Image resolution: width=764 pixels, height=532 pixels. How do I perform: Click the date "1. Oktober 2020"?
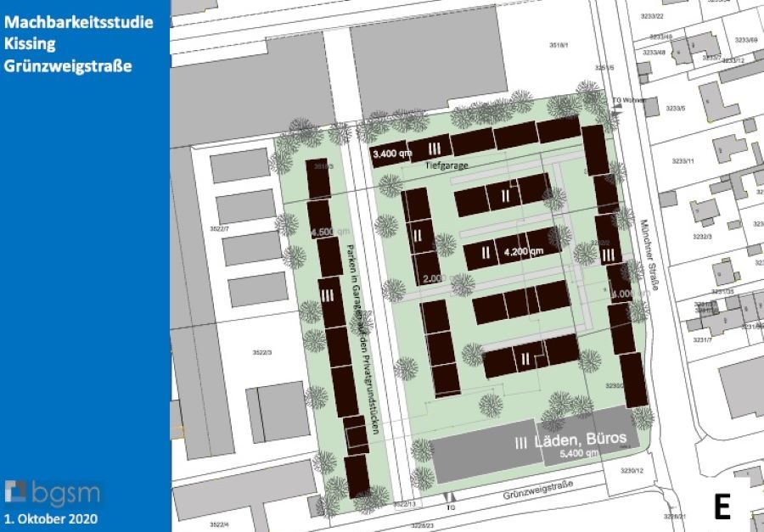pyautogui.click(x=51, y=518)
